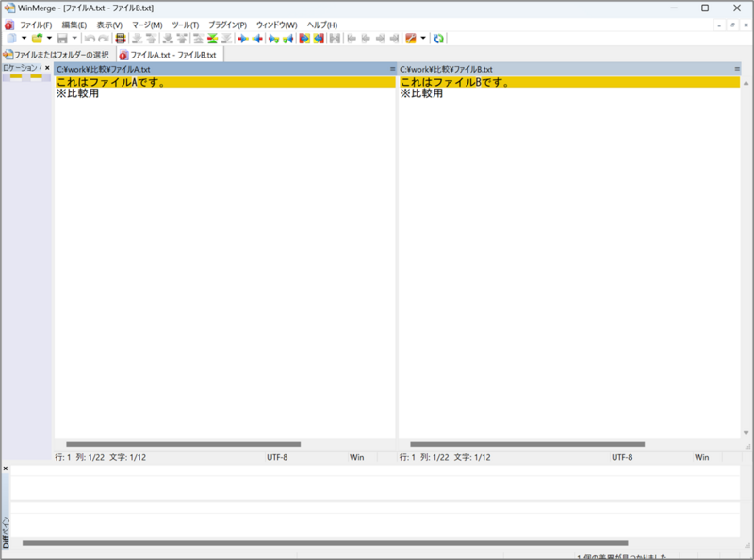Click the left pane horizontal scrollbar

pyautogui.click(x=183, y=444)
